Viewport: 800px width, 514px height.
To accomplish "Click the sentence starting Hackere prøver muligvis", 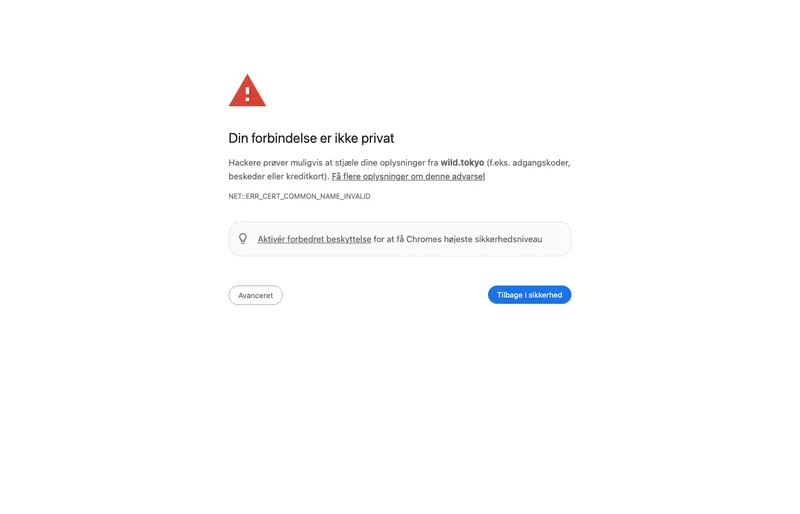I will (399, 169).
